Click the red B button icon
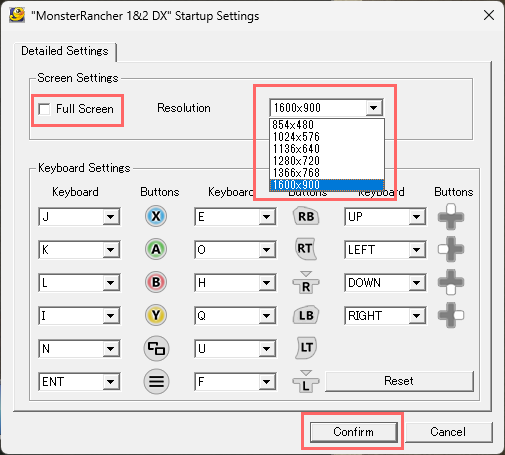The image size is (505, 455). 156,282
